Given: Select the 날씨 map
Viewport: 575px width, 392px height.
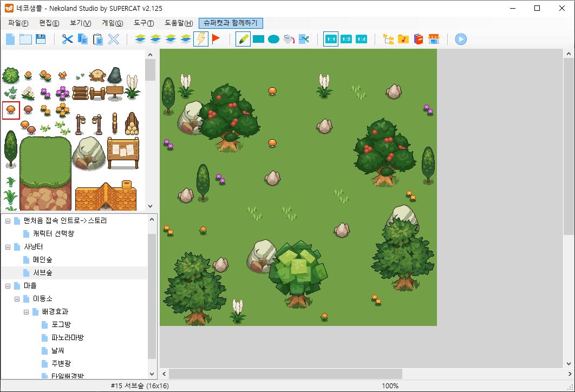Looking at the screenshot, I should tap(57, 350).
